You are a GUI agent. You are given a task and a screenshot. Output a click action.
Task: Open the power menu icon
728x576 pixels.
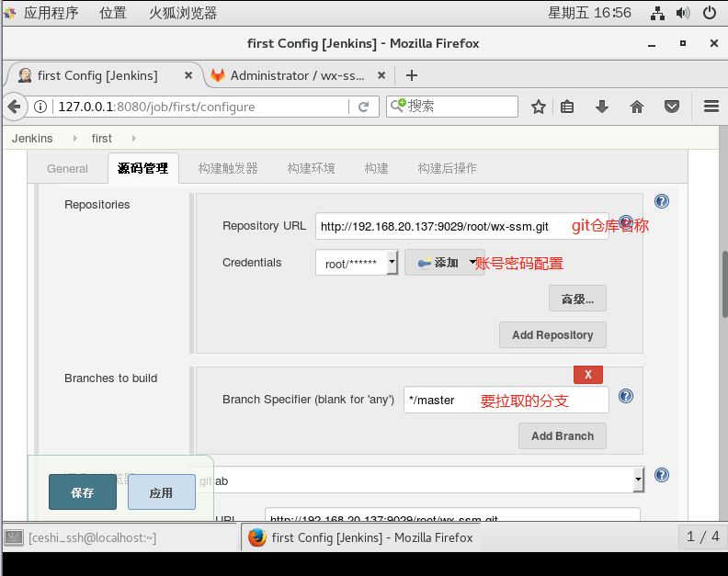click(x=710, y=13)
